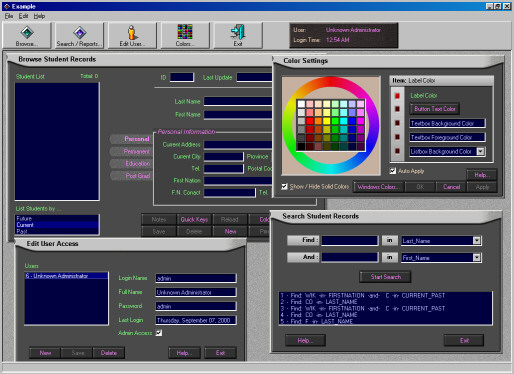
Task: Toggle Show / Hide Solid Colors checkbox
Action: [284, 186]
